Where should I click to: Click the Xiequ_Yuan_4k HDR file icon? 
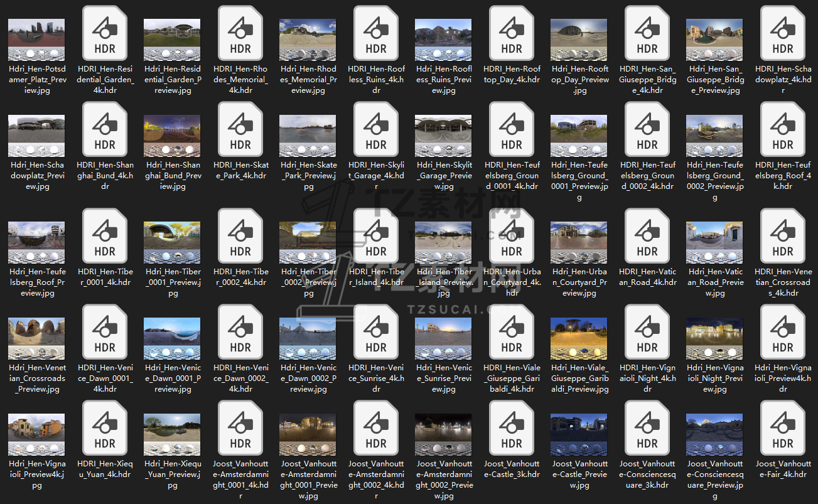pos(105,429)
